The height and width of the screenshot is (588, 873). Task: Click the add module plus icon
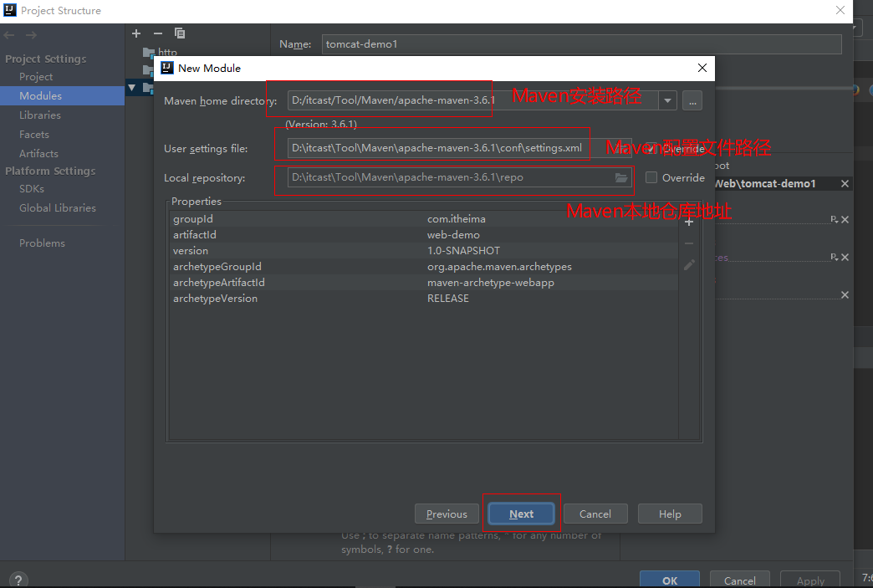pos(136,33)
